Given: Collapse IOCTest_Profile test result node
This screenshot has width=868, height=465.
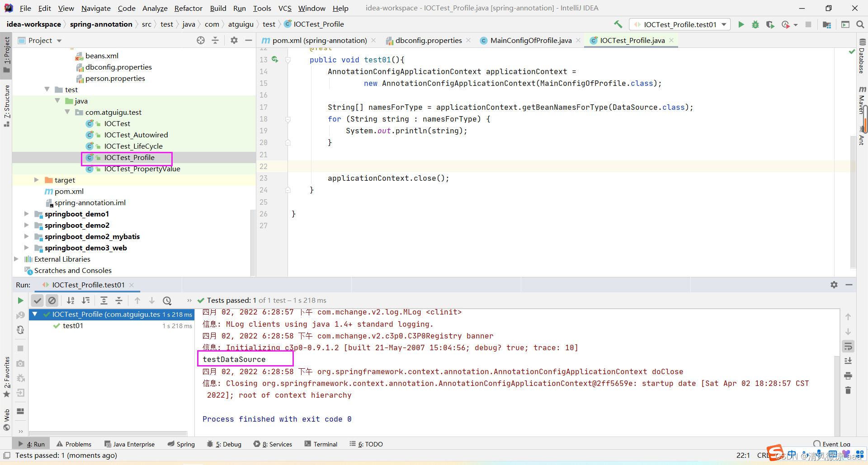Looking at the screenshot, I should pos(35,314).
